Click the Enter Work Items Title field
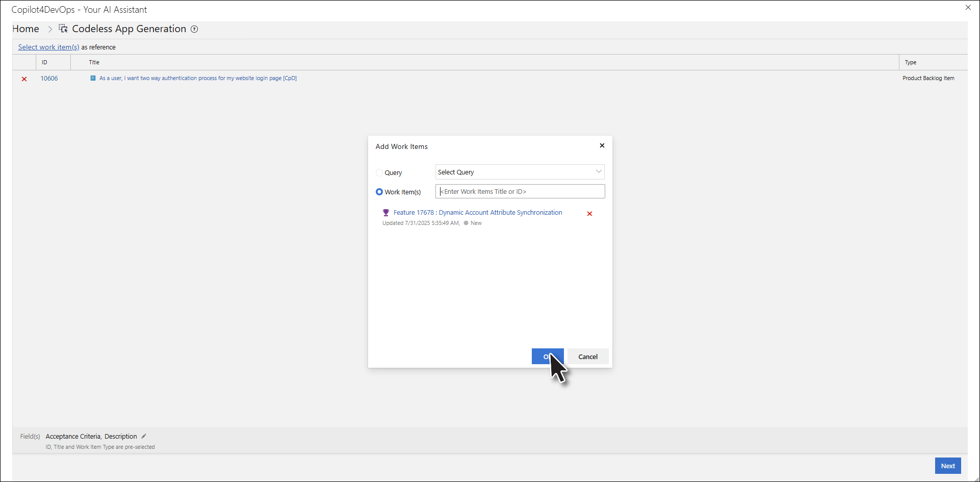Screen dimensions: 980x482 tap(520, 191)
